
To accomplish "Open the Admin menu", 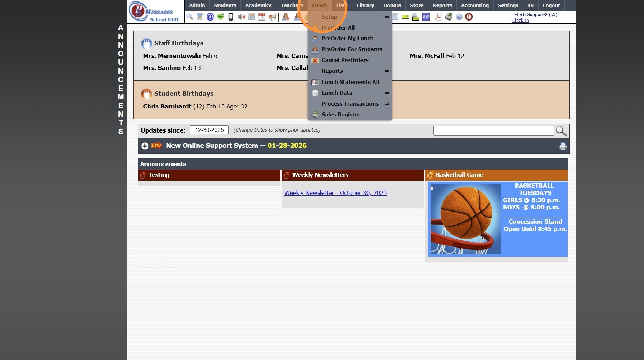I will tap(197, 5).
